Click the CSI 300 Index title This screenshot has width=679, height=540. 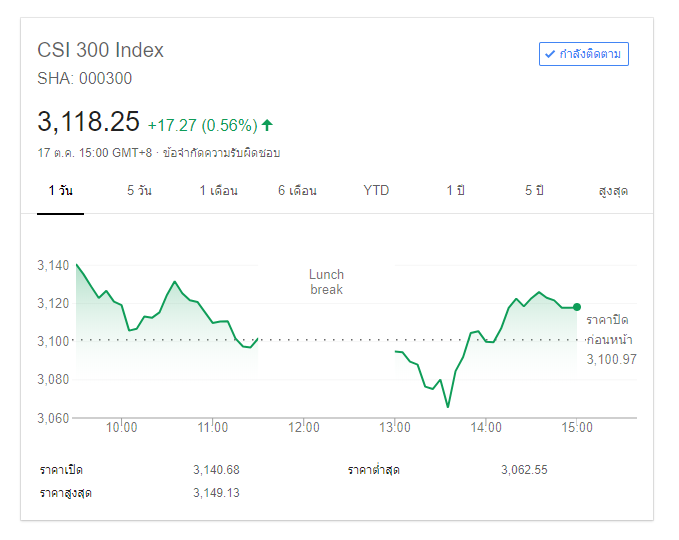pyautogui.click(x=100, y=50)
